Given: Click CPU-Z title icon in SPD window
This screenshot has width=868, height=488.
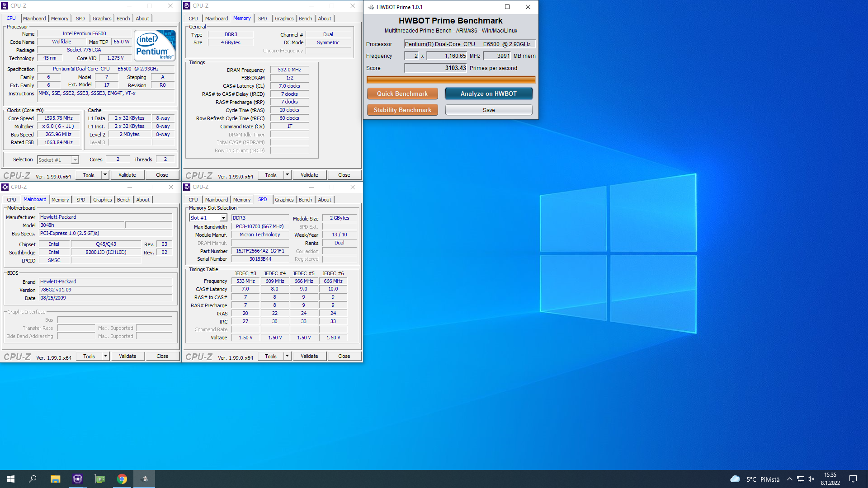Looking at the screenshot, I should (187, 187).
